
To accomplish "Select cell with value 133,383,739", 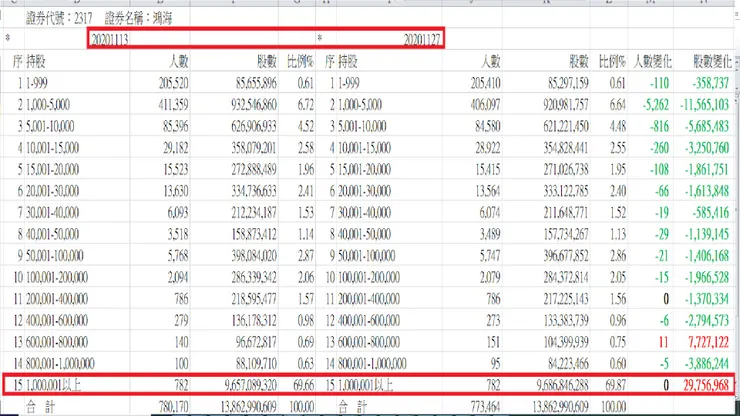I will coord(566,321).
